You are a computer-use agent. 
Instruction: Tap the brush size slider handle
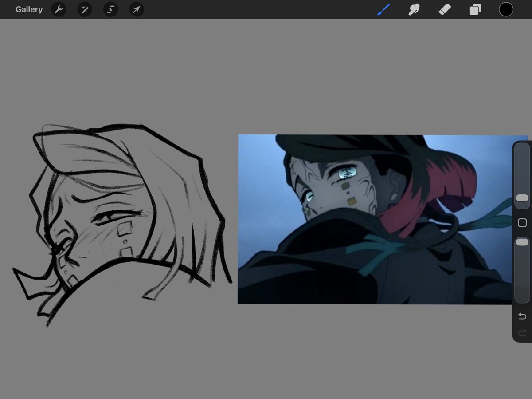(x=522, y=198)
